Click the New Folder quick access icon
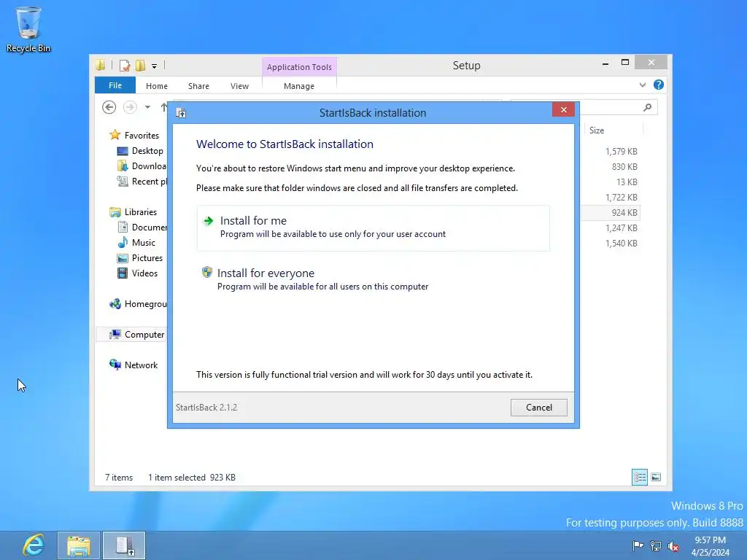 click(141, 66)
